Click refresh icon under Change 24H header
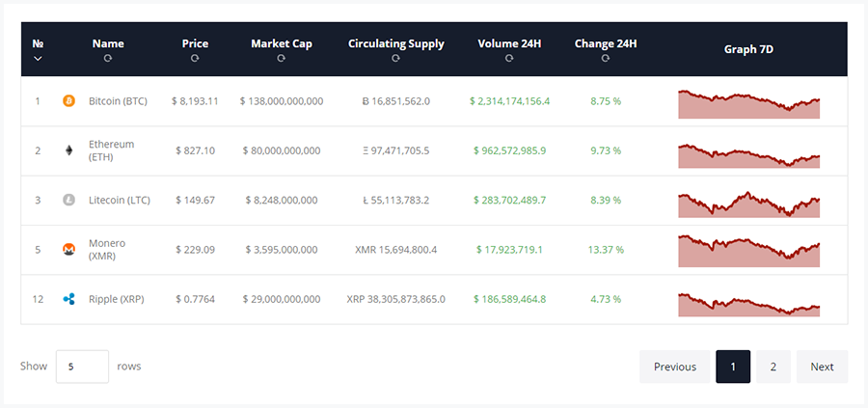Viewport: 868px width, 408px height. [x=606, y=58]
